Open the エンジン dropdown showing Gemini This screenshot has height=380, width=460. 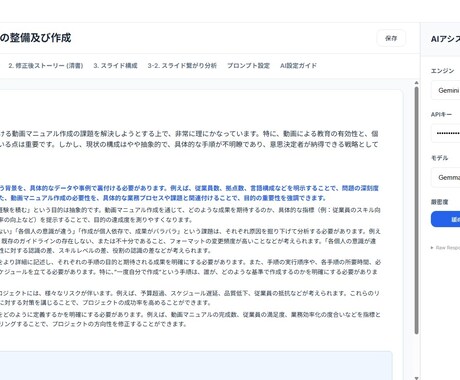pos(446,90)
